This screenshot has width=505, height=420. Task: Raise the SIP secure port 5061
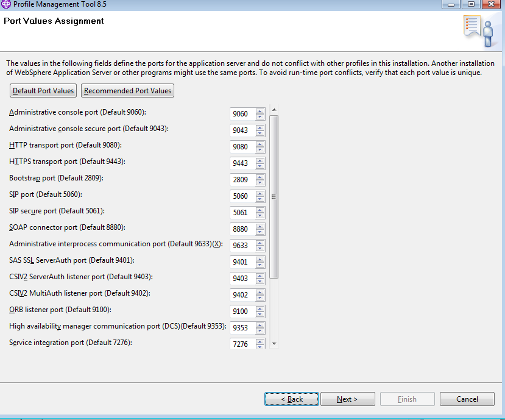(x=260, y=210)
